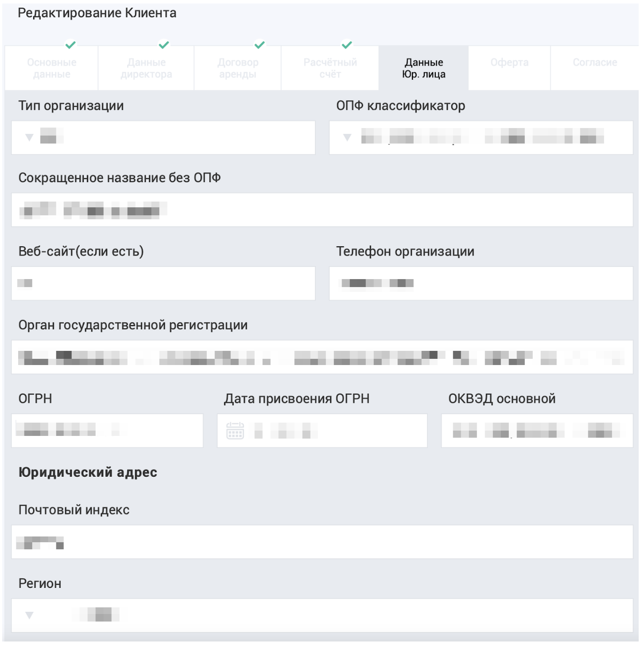Switch to the Данные директора tab
The height and width of the screenshot is (649, 644).
tap(146, 69)
